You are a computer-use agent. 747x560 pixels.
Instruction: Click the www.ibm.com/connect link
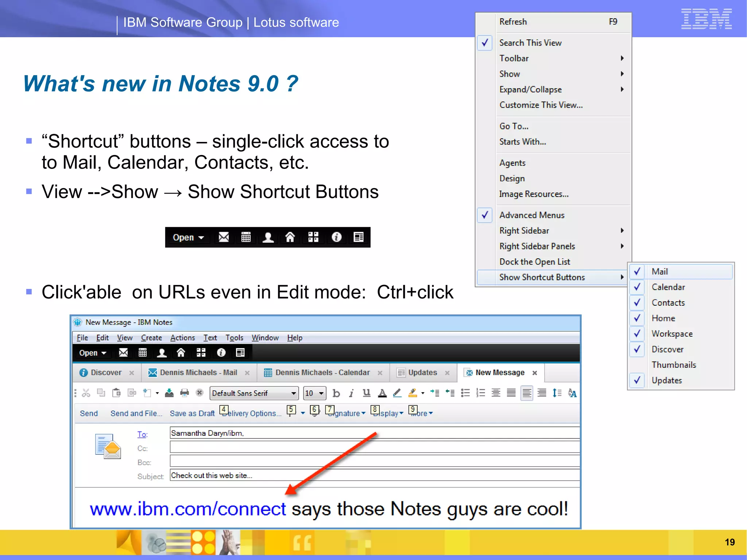click(x=188, y=509)
